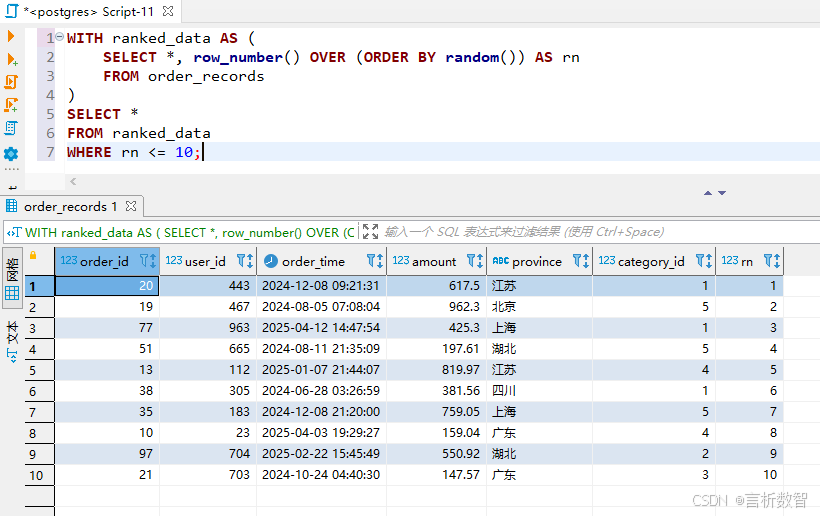Open the explain execution plan icon
Viewport: 820px width, 516px height.
[x=11, y=128]
